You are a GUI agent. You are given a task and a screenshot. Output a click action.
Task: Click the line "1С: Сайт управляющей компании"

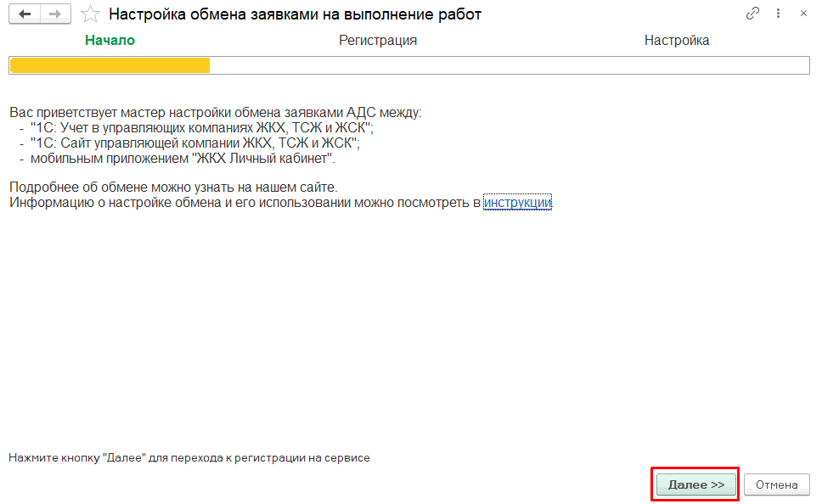click(195, 143)
